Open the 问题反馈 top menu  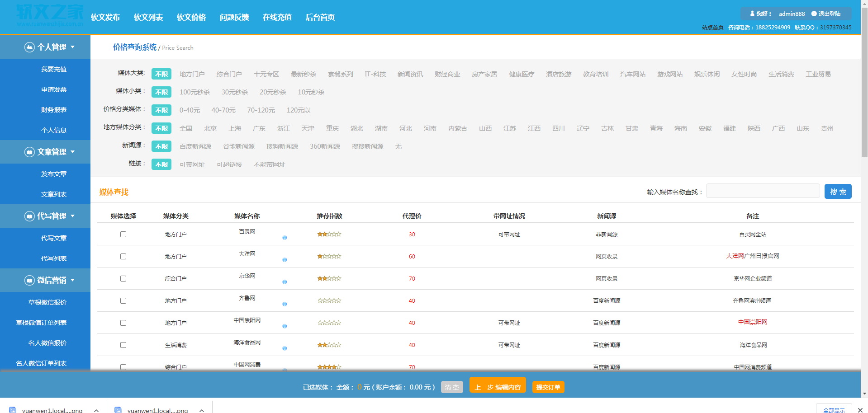point(234,17)
